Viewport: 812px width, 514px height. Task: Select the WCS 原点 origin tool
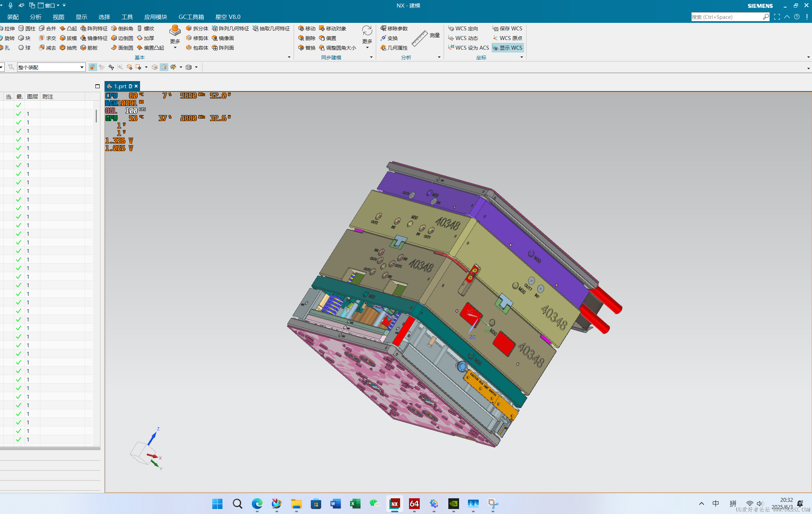click(507, 38)
